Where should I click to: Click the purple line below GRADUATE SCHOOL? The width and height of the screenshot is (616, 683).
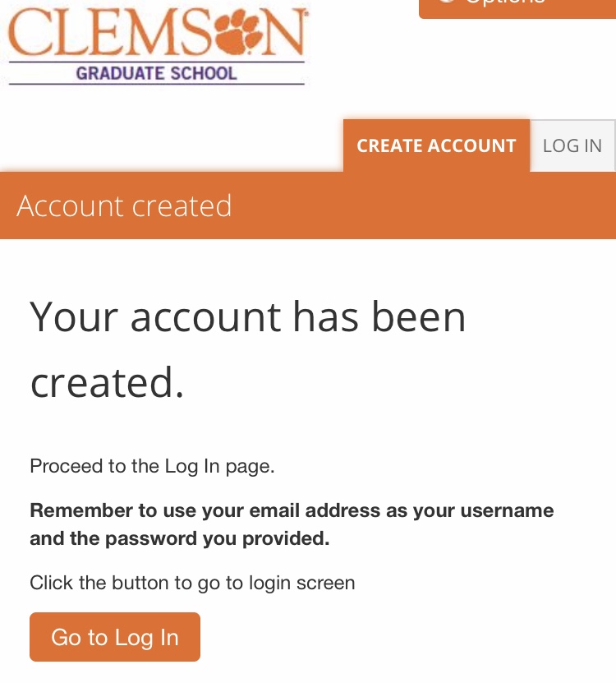156,84
